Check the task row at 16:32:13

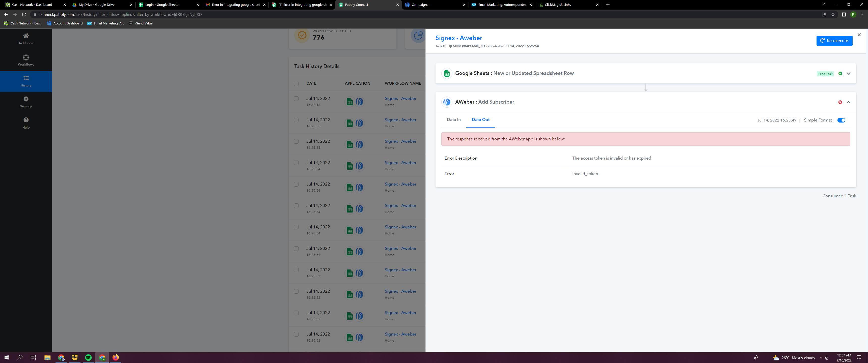coord(296,99)
